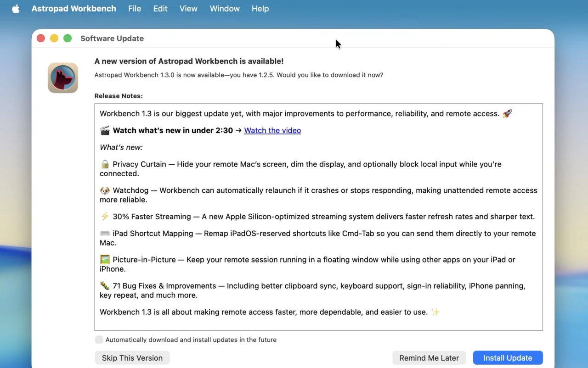
Task: Click the lock emoji beside Privacy Curtain
Action: coord(105,164)
